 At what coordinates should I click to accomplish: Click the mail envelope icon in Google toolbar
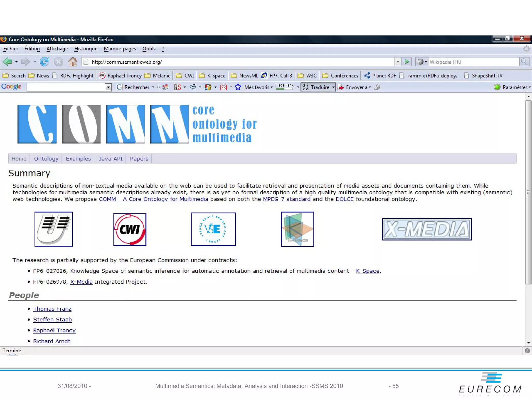click(223, 87)
